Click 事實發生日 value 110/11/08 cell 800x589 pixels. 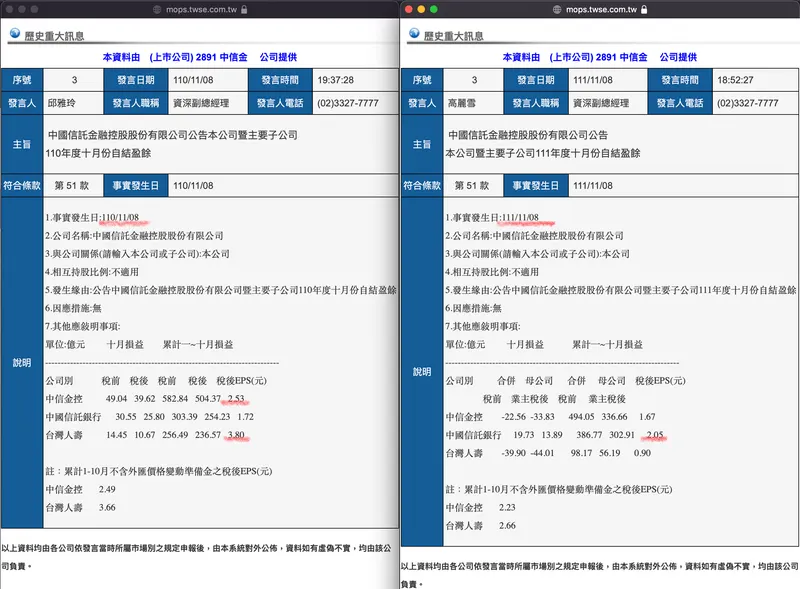[x=283, y=186]
